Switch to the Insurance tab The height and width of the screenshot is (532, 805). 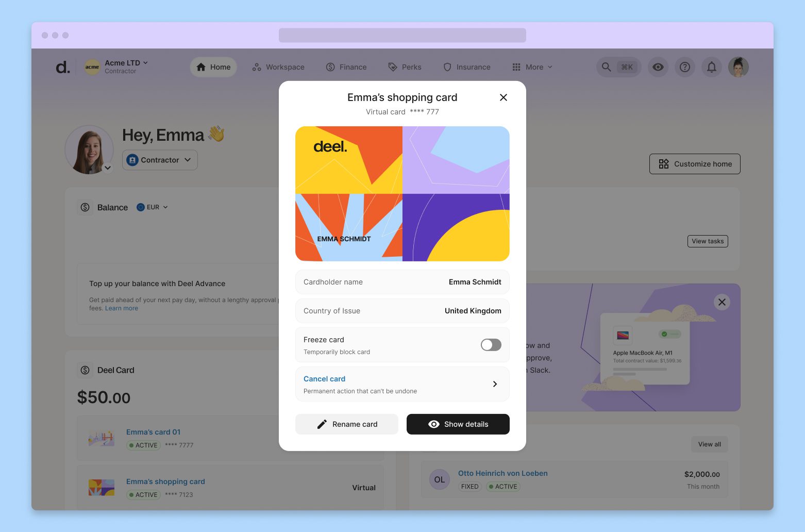point(467,67)
